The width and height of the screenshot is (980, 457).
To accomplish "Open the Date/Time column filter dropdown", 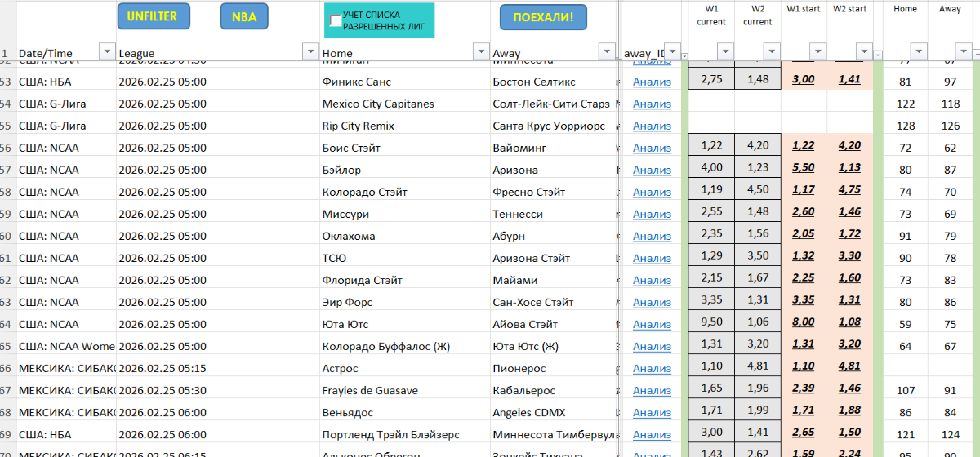I will [106, 52].
